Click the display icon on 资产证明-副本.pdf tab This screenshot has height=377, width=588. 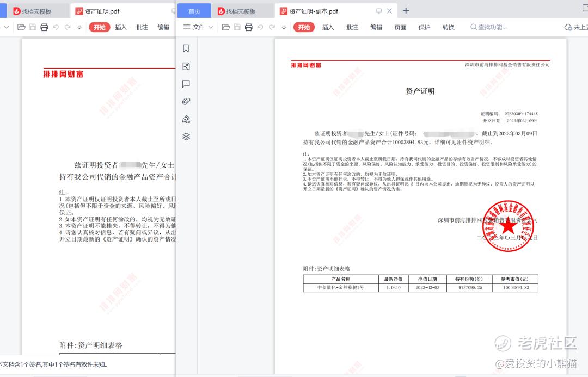click(x=379, y=11)
